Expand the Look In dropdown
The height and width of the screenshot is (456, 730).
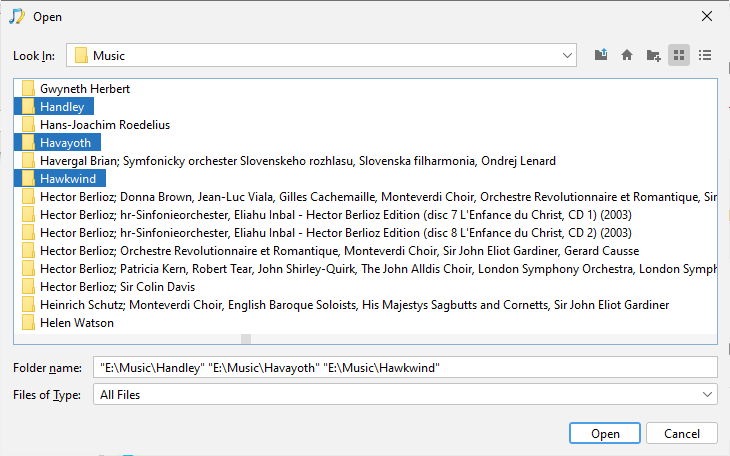[x=567, y=55]
